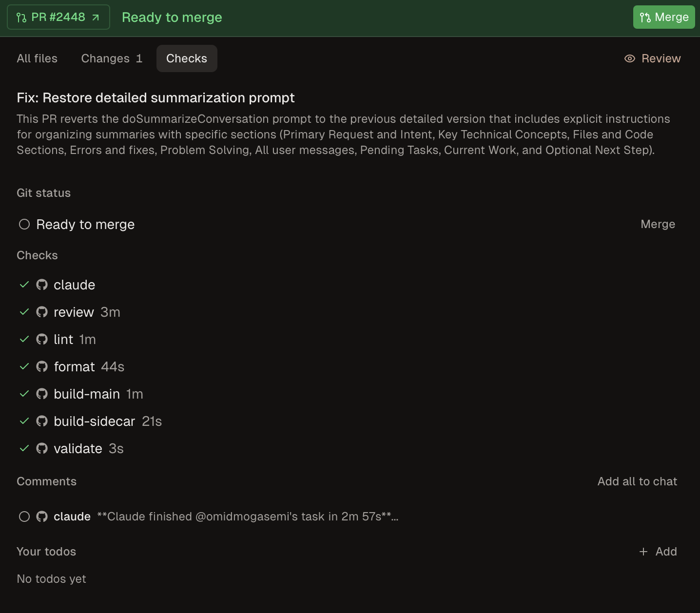Click the GitHub icon beside the claude check
Screen dimensions: 700x613
tap(42, 285)
